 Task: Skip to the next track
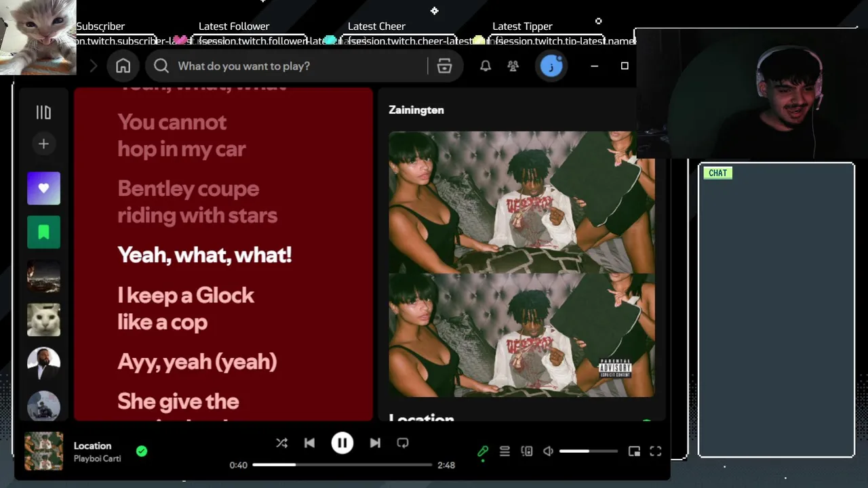375,443
